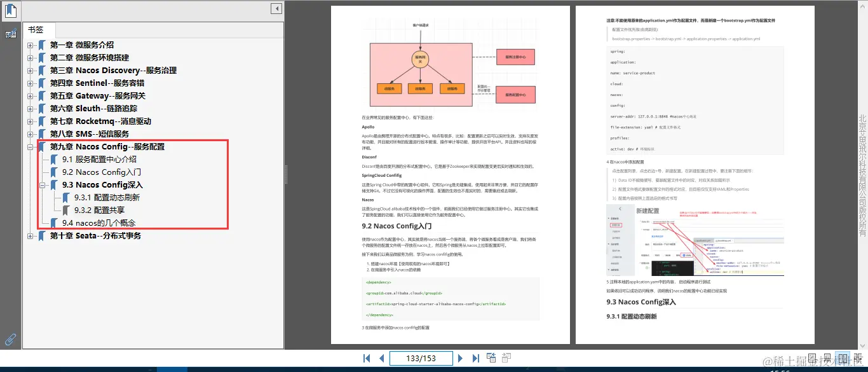The height and width of the screenshot is (372, 868).
Task: Click the next page arrow
Action: 461,358
